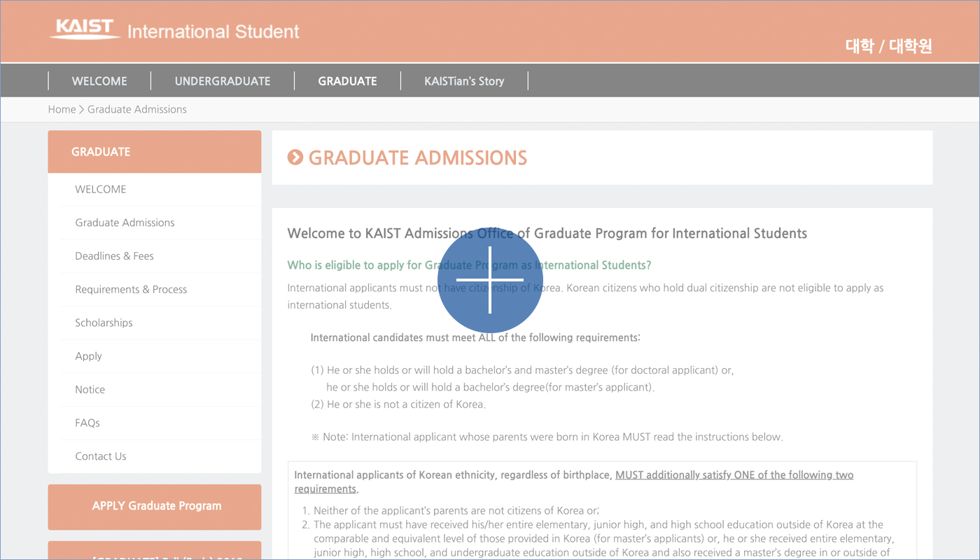Click the GRADUATE sidebar header
This screenshot has height=560, width=980.
[x=155, y=152]
